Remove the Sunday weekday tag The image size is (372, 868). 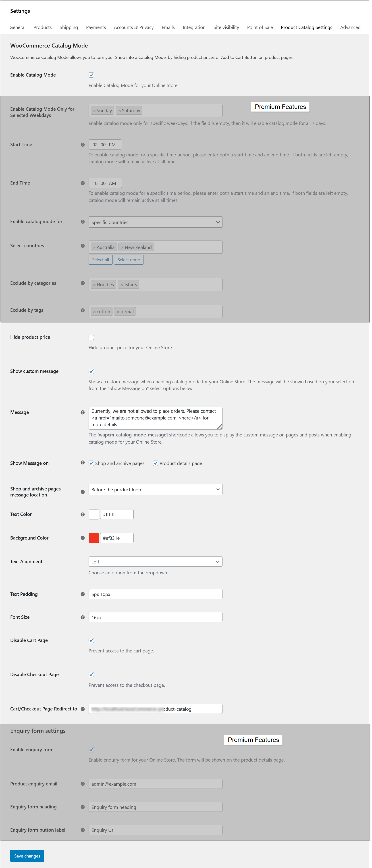tap(94, 111)
